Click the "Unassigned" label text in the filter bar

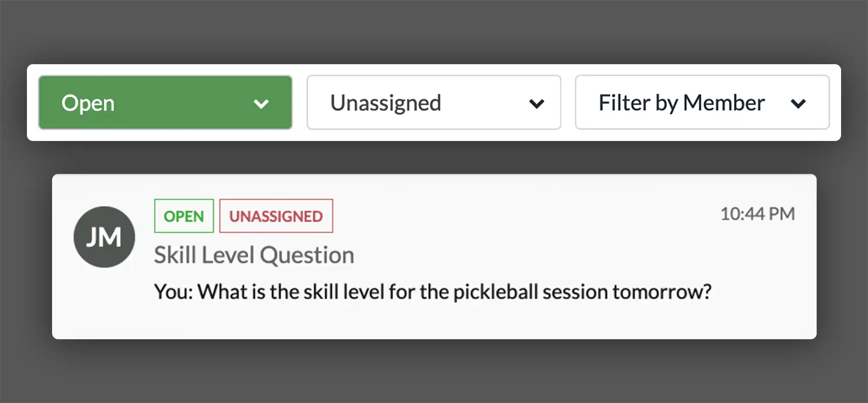[x=385, y=103]
